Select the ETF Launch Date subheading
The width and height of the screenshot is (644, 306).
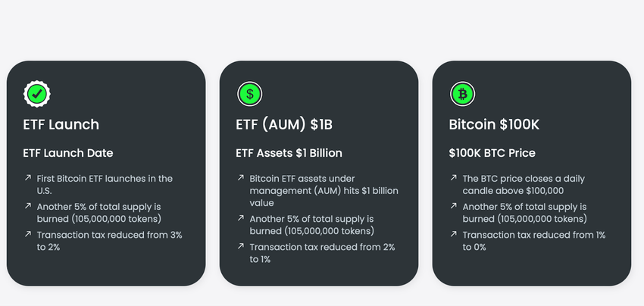click(x=68, y=153)
